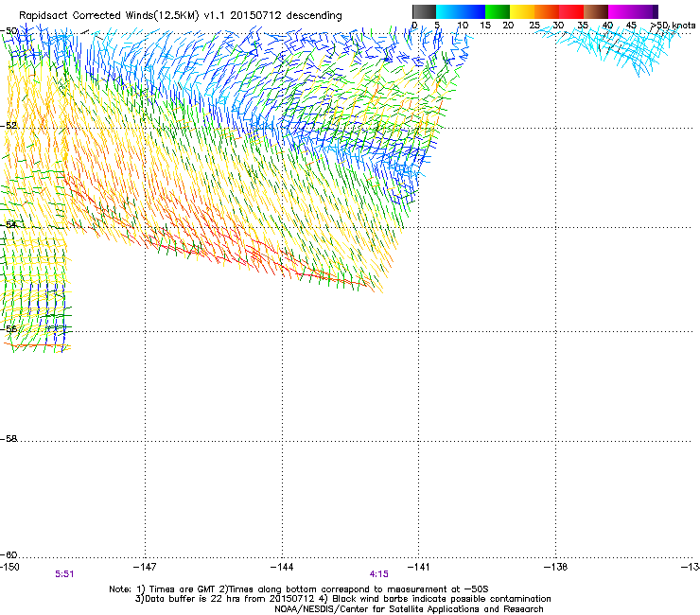Click the yellow 20-25 knots color swatch
700x615 pixels.
point(522,11)
